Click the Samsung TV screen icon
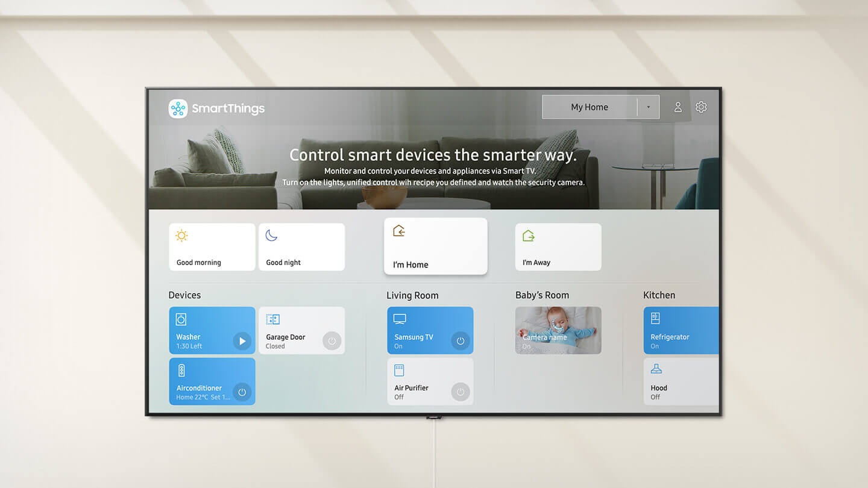The image size is (868, 488). point(400,319)
